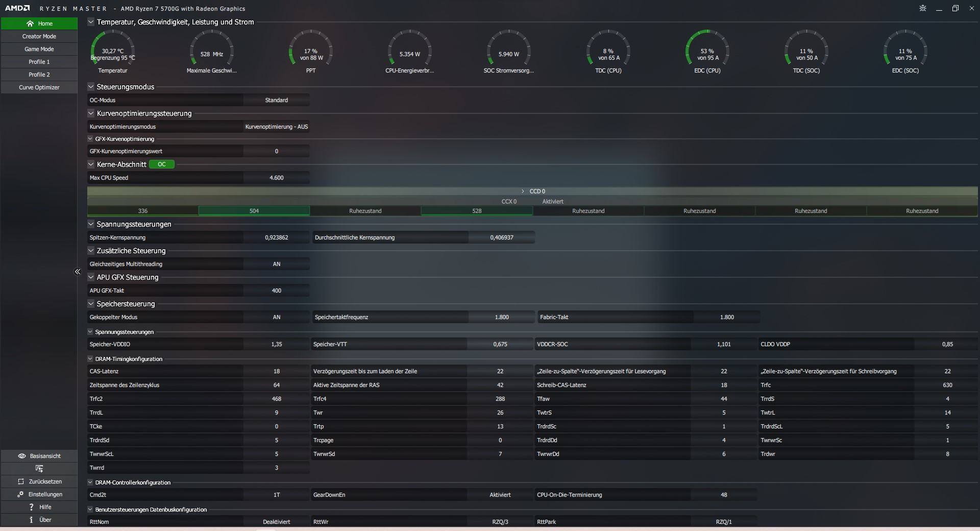Collapse the sidebar with double chevron
This screenshot has height=531, width=980.
78,272
